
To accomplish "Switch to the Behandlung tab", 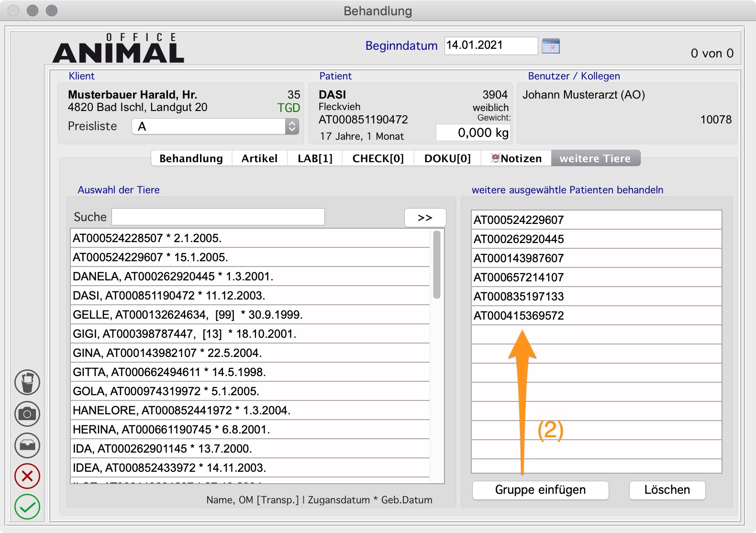I will pos(191,158).
